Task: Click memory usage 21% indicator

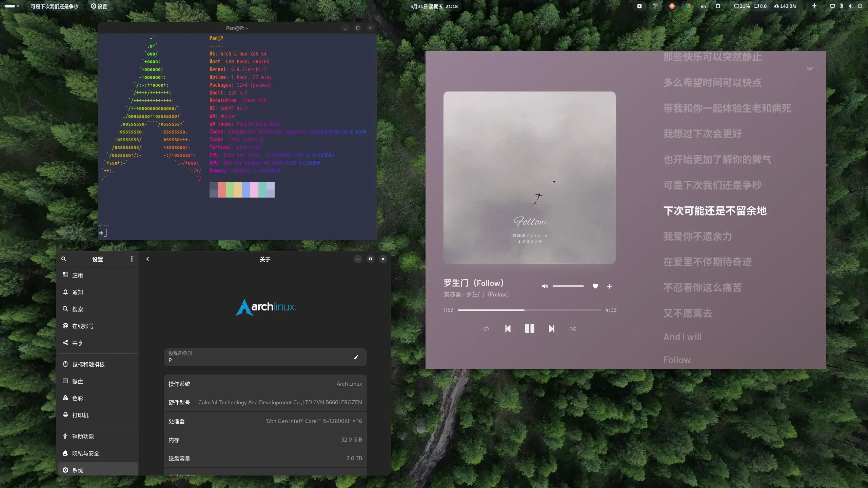Action: coord(742,6)
